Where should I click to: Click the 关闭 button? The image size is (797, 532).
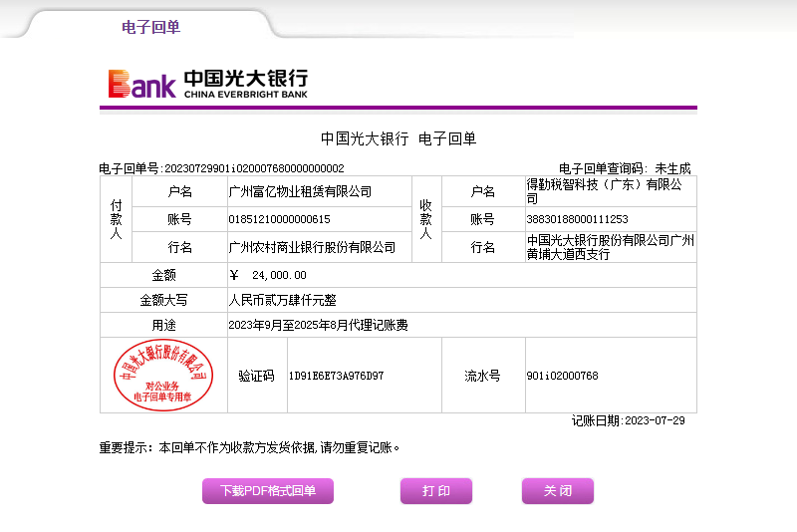[558, 491]
